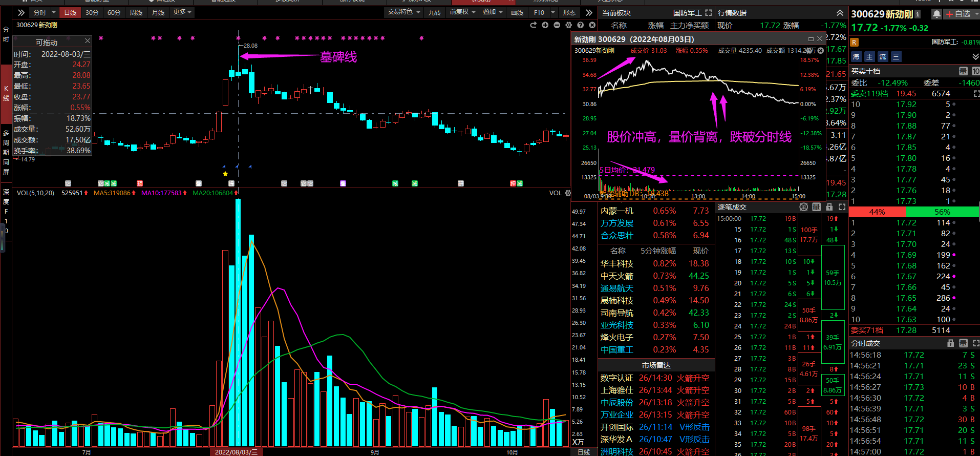Close the intraday chart info bar x icon
This screenshot has height=456, width=980.
821,51
